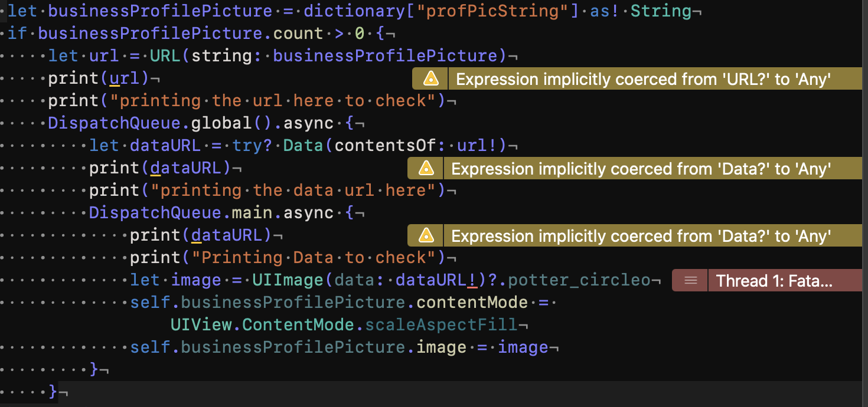Viewport: 868px width, 407px height.
Task: Click 'DispatchQueue.global().async' line
Action: coord(207,123)
